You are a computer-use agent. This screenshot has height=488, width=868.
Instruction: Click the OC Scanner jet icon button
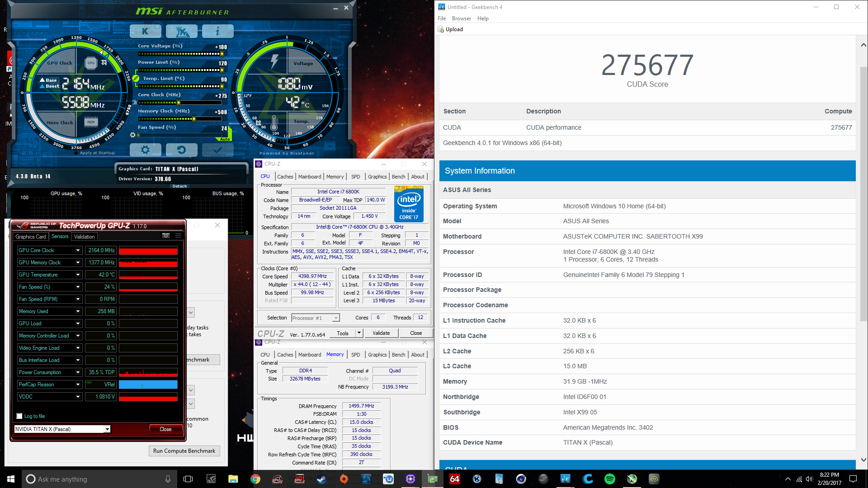182,31
